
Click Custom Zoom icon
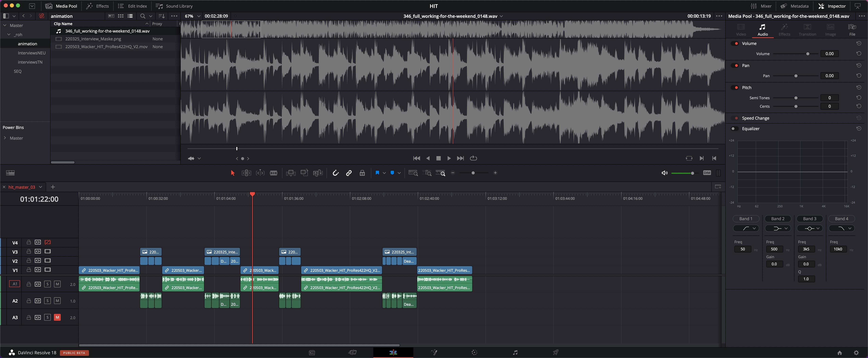click(440, 173)
